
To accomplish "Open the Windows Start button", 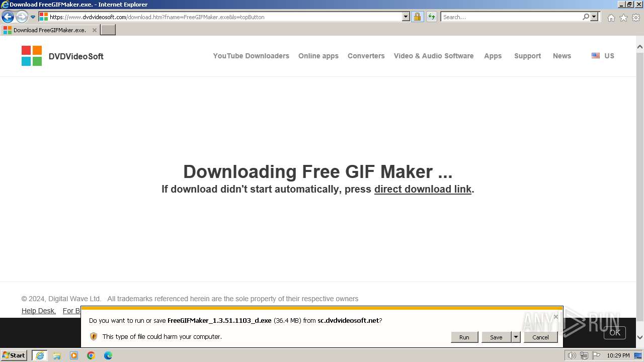I will pos(14,355).
